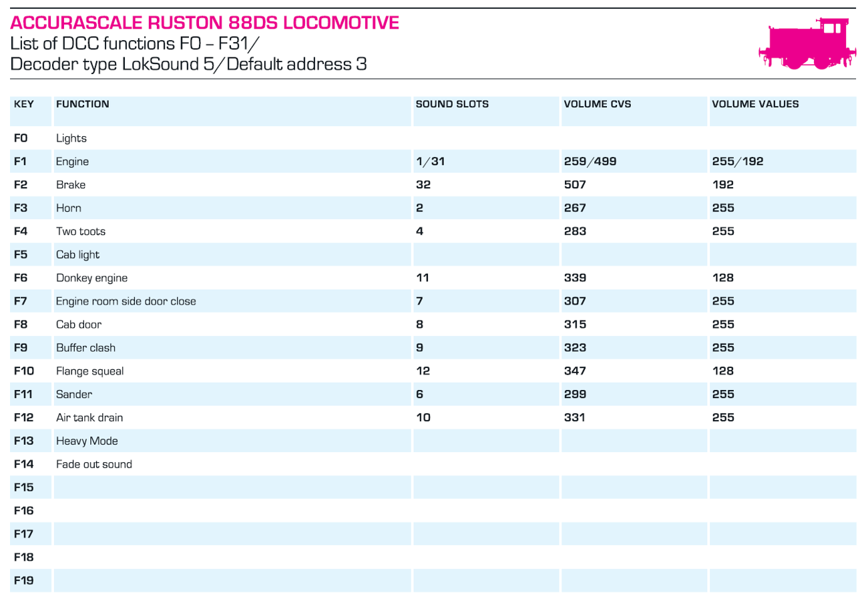Viewport: 868px width, 601px height.
Task: Click volume CV value '339'
Action: (x=575, y=278)
